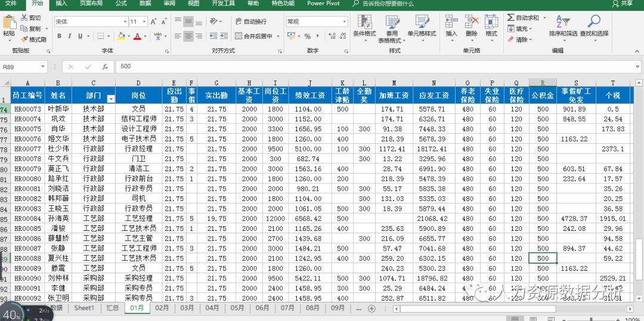Open the number format dropdown (常规)

pos(344,21)
